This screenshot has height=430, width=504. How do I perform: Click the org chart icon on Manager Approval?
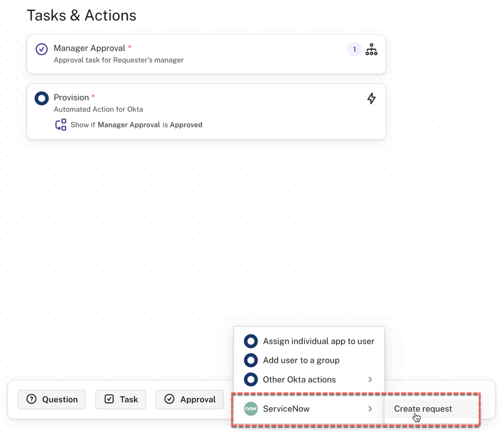pyautogui.click(x=371, y=50)
